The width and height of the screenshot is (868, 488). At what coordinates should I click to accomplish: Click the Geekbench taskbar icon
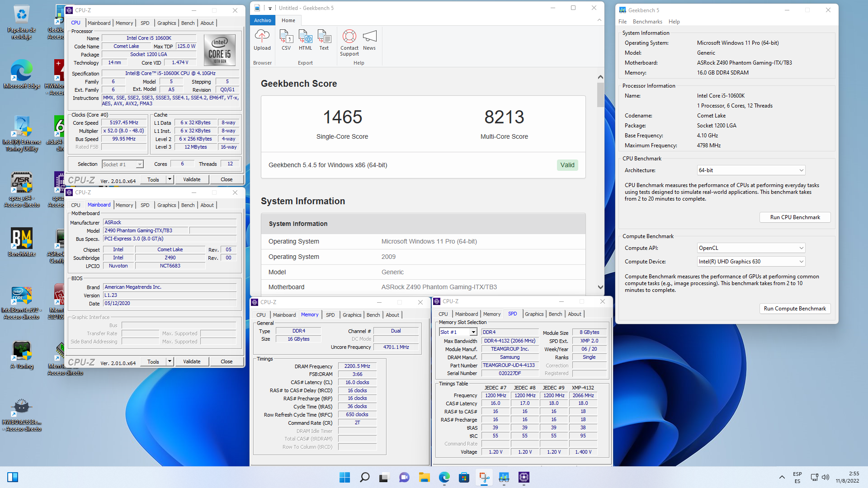point(504,477)
